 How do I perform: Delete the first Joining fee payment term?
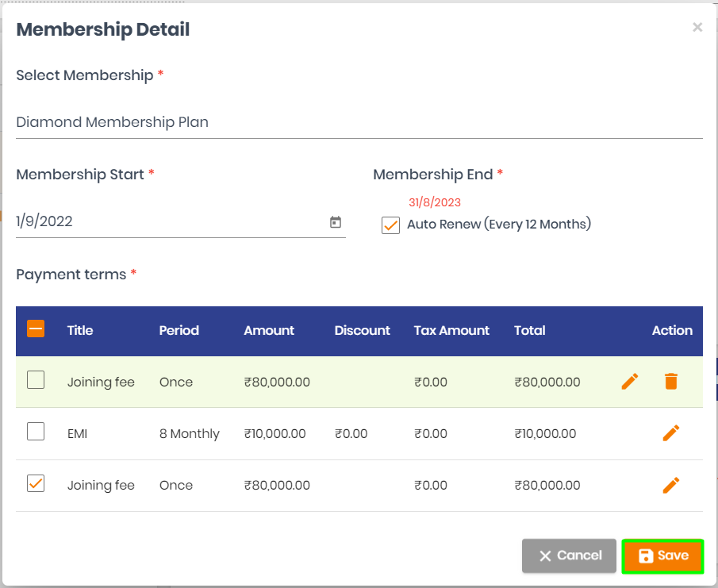click(671, 381)
